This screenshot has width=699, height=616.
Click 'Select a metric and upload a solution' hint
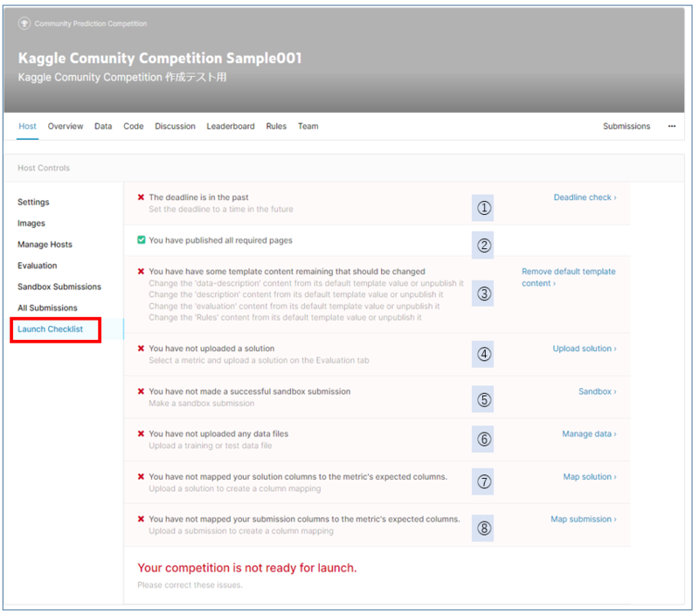click(259, 360)
